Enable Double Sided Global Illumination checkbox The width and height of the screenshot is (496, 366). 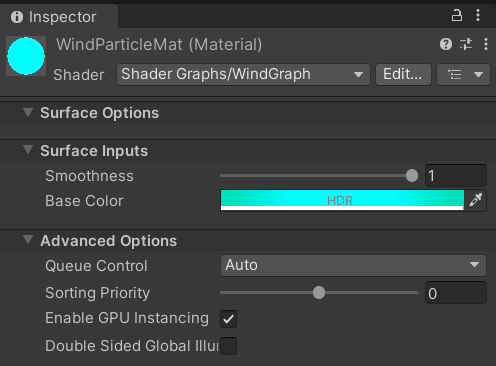click(228, 346)
